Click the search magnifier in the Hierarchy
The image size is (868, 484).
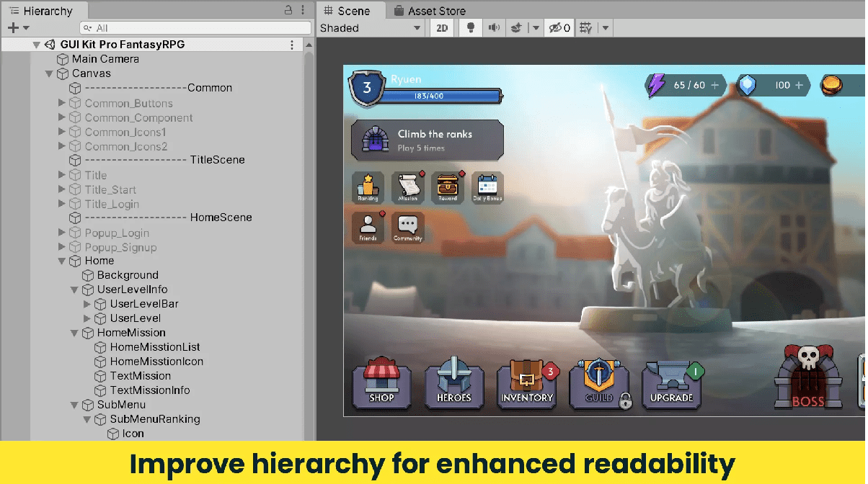[87, 27]
